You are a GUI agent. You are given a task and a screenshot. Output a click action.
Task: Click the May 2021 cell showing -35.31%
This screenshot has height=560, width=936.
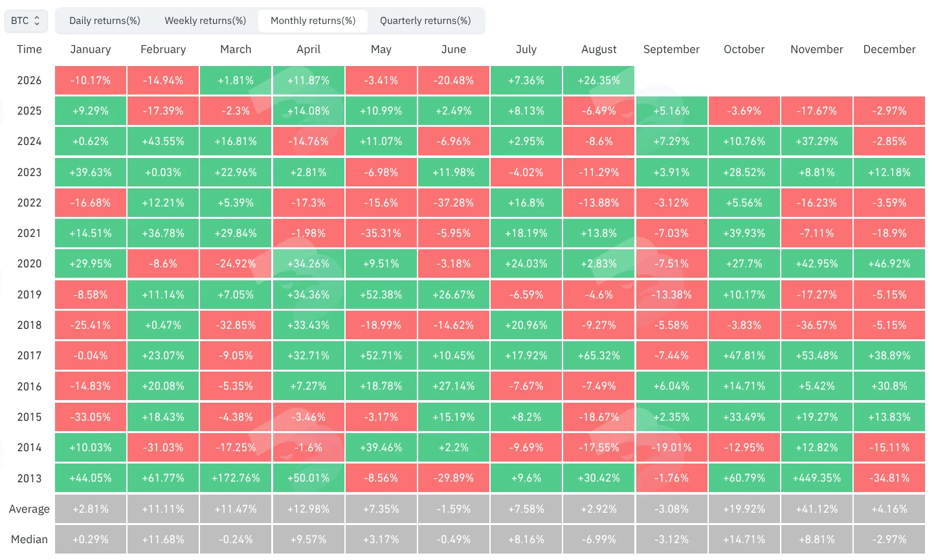[x=381, y=233]
